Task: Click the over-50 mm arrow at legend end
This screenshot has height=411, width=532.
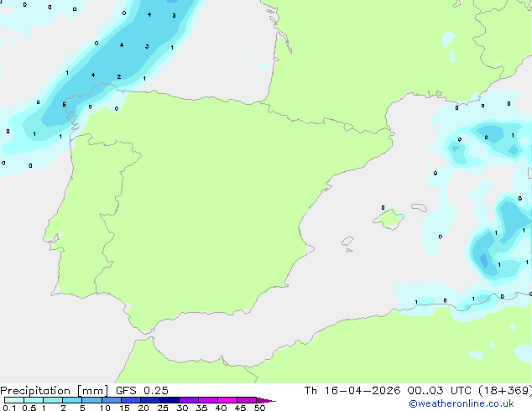Action: (x=266, y=400)
